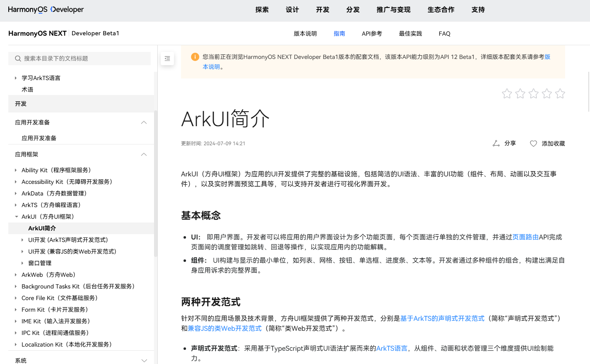590x364 pixels.
Task: Click the 分享 share icon
Action: point(496,143)
